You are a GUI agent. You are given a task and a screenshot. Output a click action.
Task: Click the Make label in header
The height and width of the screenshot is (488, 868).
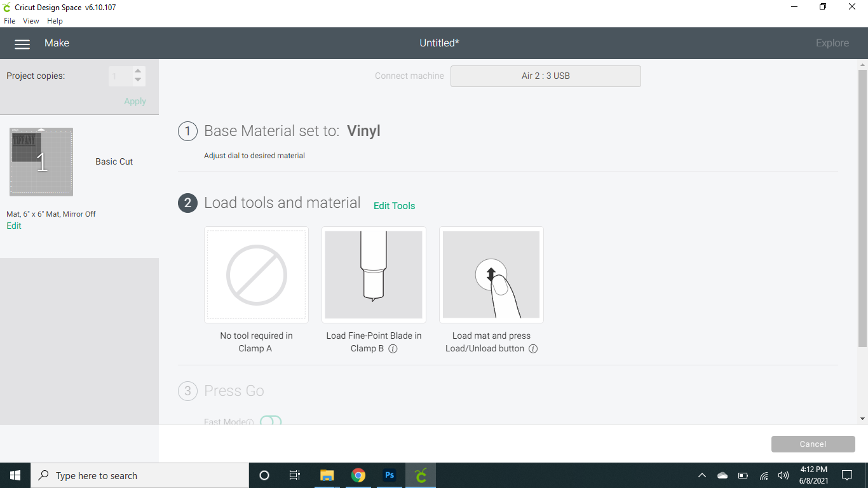pyautogui.click(x=57, y=43)
